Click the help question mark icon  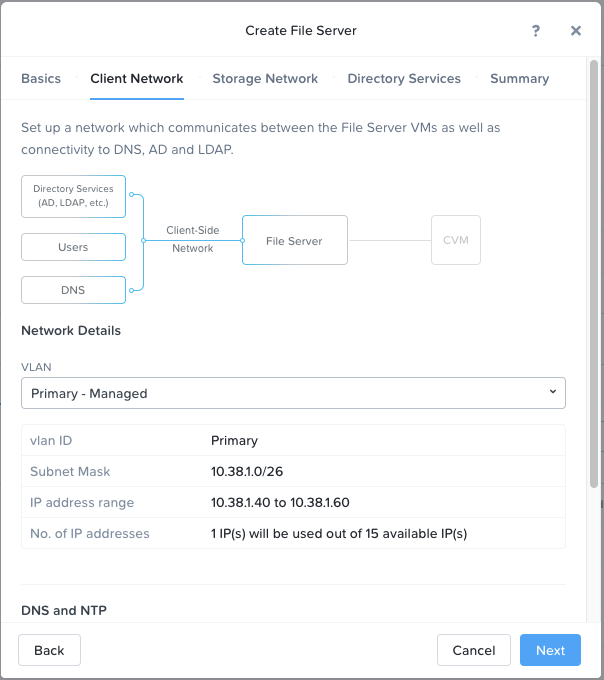tap(536, 31)
